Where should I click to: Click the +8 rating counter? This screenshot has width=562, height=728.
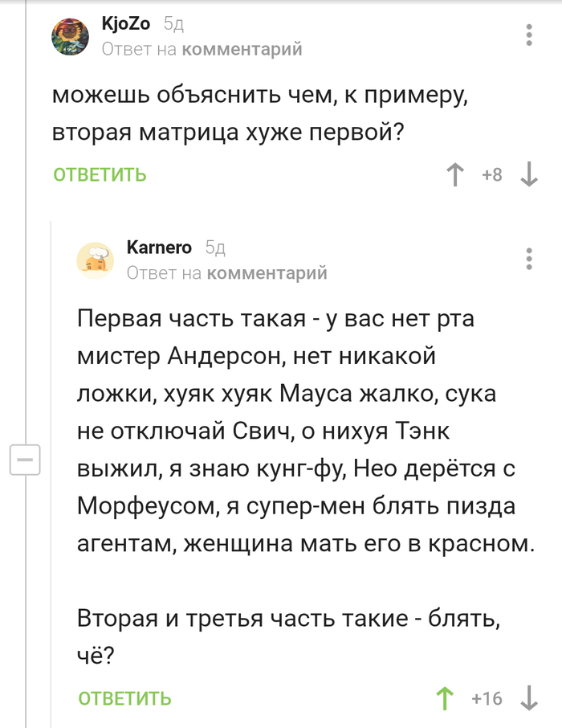point(493,174)
